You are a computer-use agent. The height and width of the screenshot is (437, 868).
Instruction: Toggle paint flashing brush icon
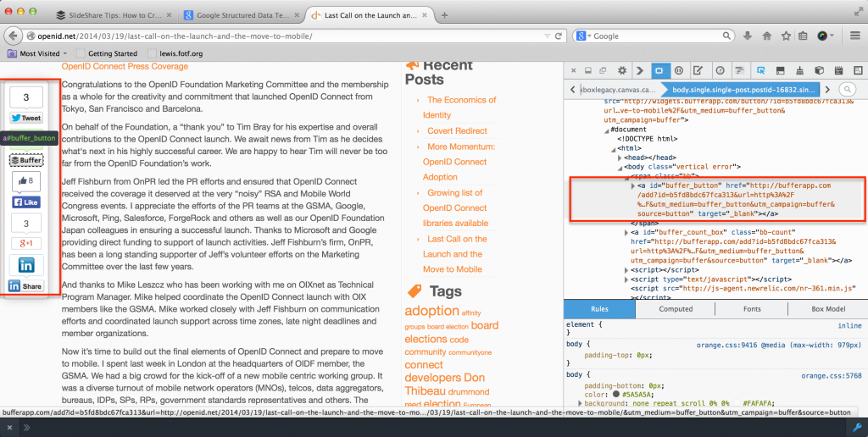click(800, 71)
